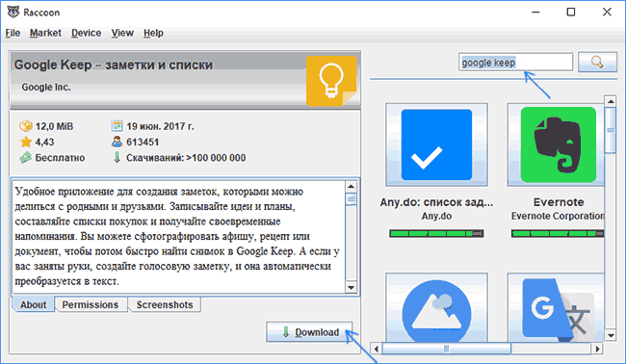Click the price tag icon next to Бесплатно
The width and height of the screenshot is (626, 364).
[26, 158]
